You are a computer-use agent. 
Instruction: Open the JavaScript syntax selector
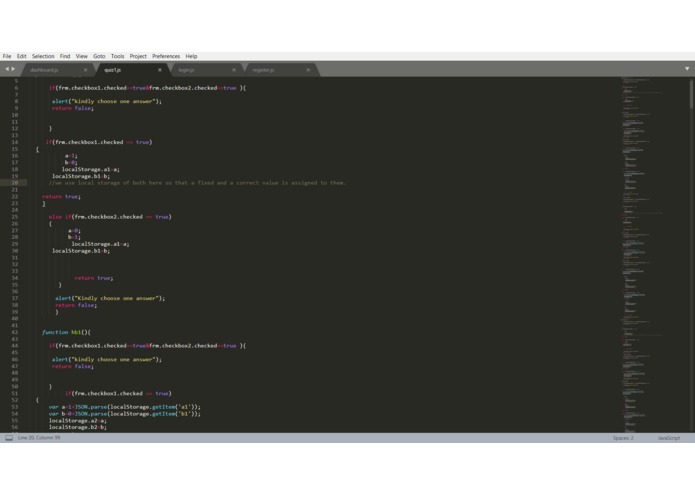pyautogui.click(x=669, y=438)
